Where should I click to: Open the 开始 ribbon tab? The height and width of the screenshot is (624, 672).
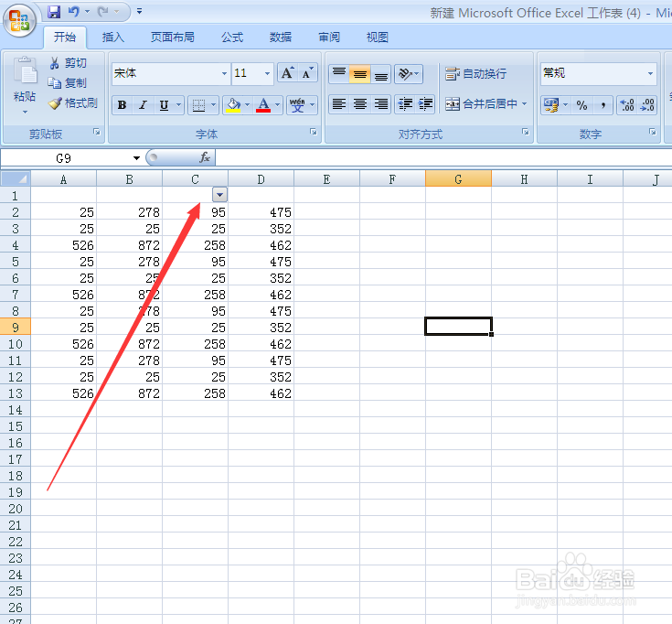(x=65, y=37)
